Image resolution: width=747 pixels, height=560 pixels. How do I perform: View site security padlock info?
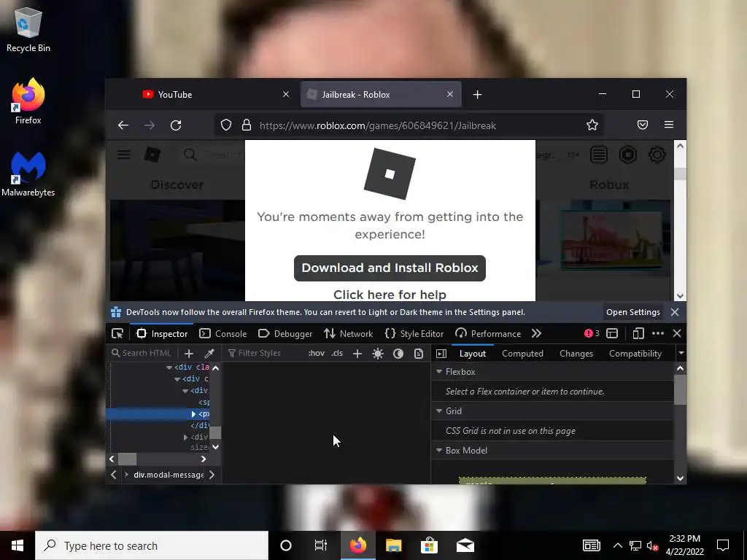tap(247, 125)
